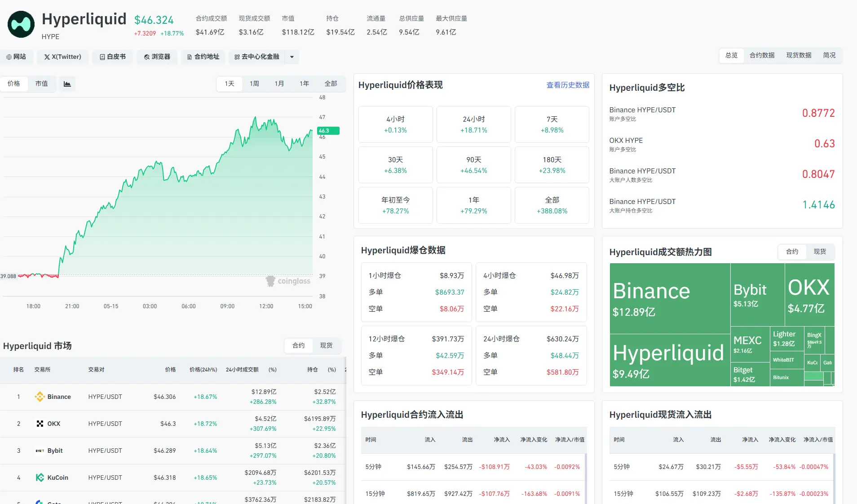Image resolution: width=857 pixels, height=504 pixels.
Task: Click the Binance tile in the heatmap
Action: (x=670, y=299)
